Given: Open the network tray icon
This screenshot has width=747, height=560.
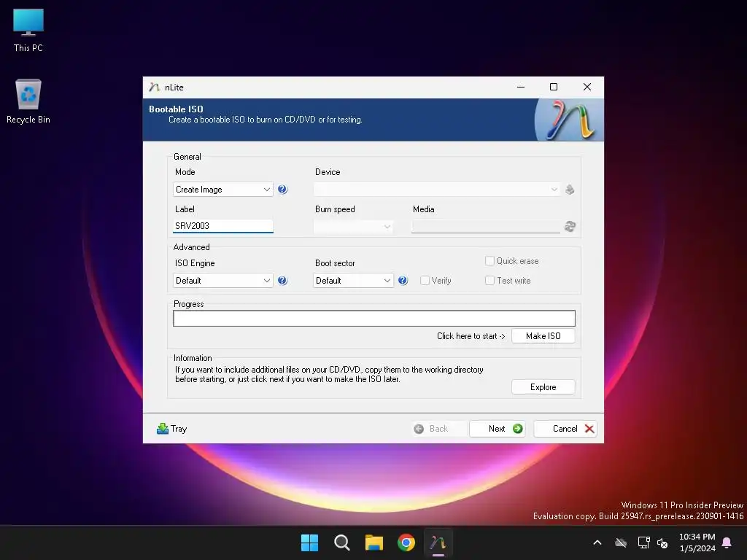Looking at the screenshot, I should (643, 542).
